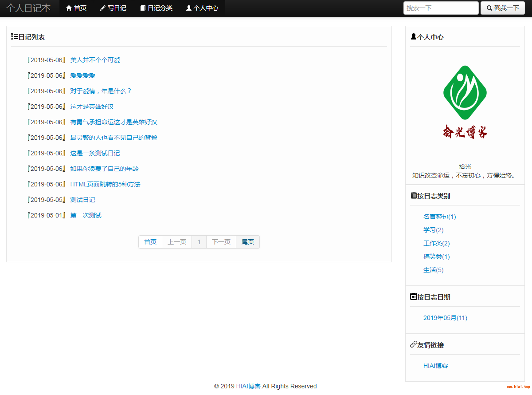Open diary 这才是英雄好汉
Image resolution: width=532 pixels, height=395 pixels.
[x=92, y=107]
